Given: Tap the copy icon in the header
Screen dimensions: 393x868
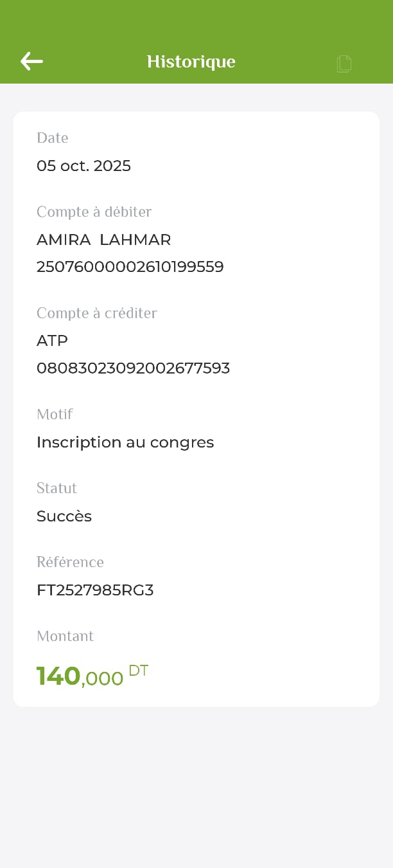Looking at the screenshot, I should point(344,63).
